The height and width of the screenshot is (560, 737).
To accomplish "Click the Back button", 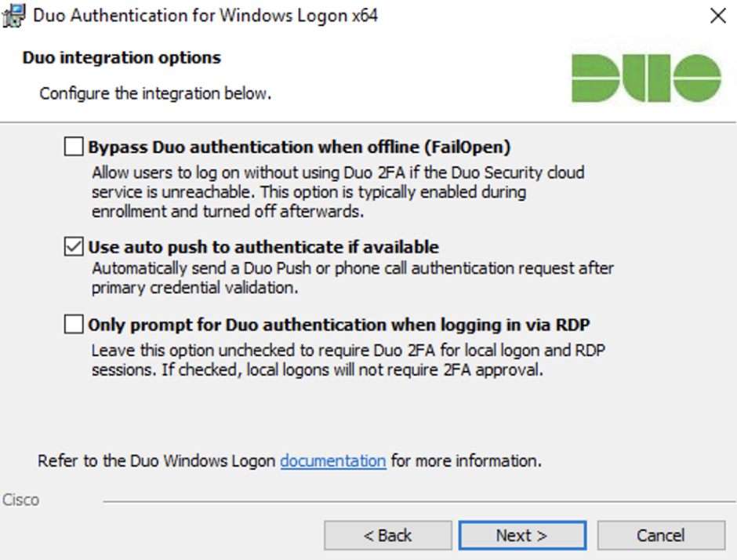I will (x=388, y=535).
